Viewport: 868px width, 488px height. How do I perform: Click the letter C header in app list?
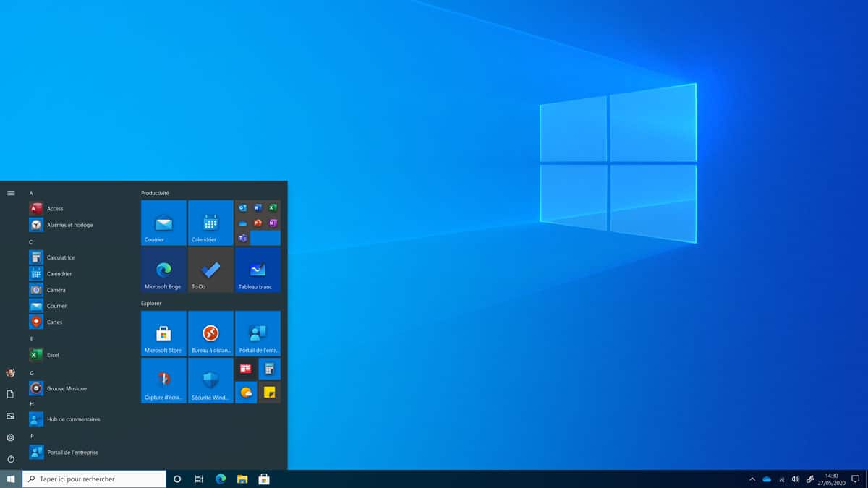31,241
